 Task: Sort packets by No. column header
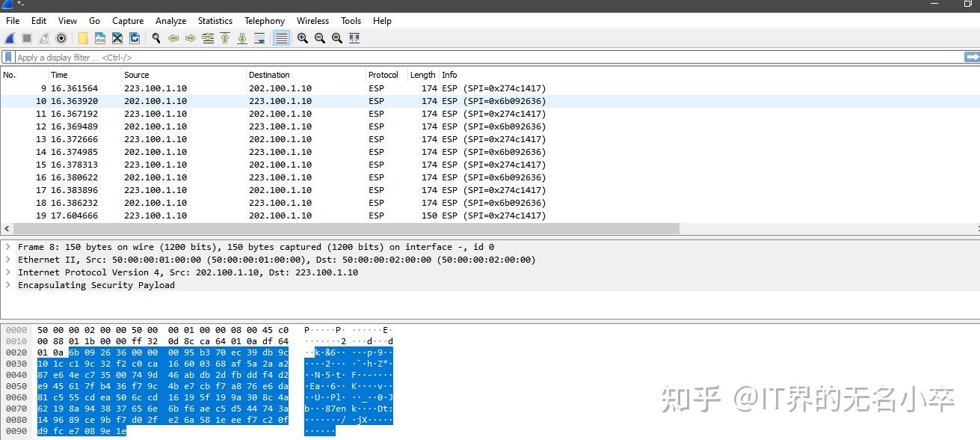point(24,75)
